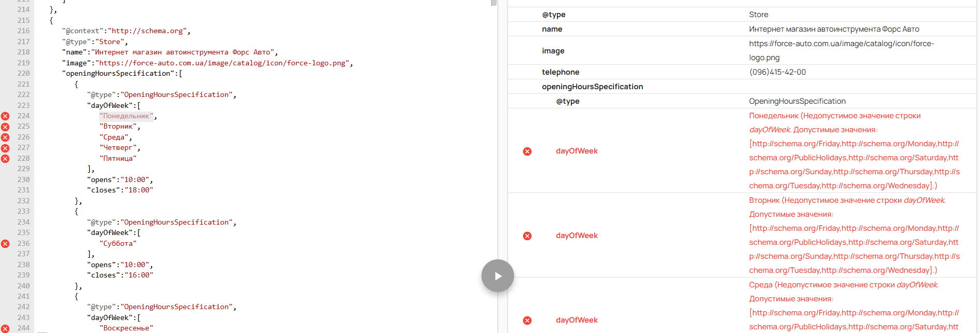Click the "opens":"10:00" code on line 230
This screenshot has height=333, width=980.
pos(120,180)
